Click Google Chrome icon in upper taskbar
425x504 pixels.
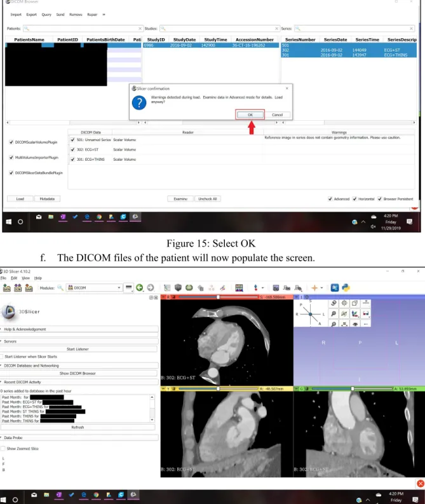click(x=99, y=217)
